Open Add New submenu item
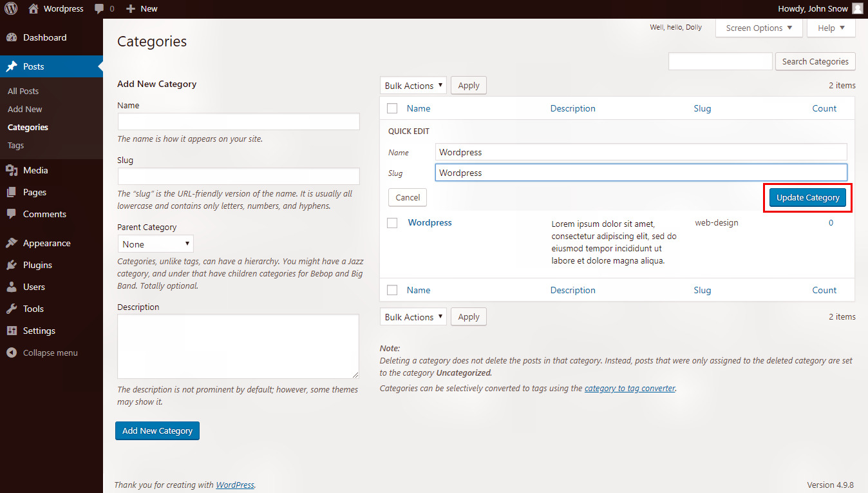 [25, 109]
